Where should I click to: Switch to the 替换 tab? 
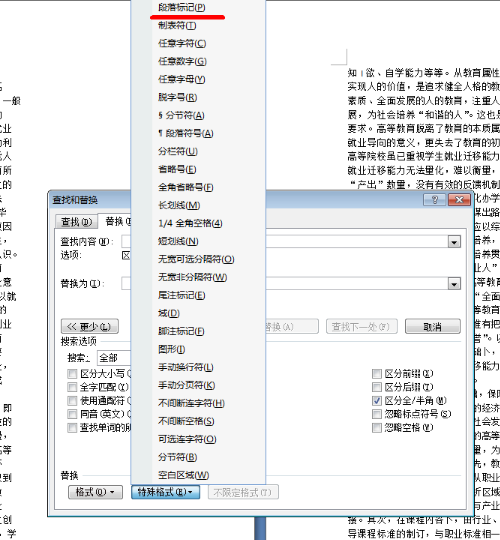[x=115, y=221]
